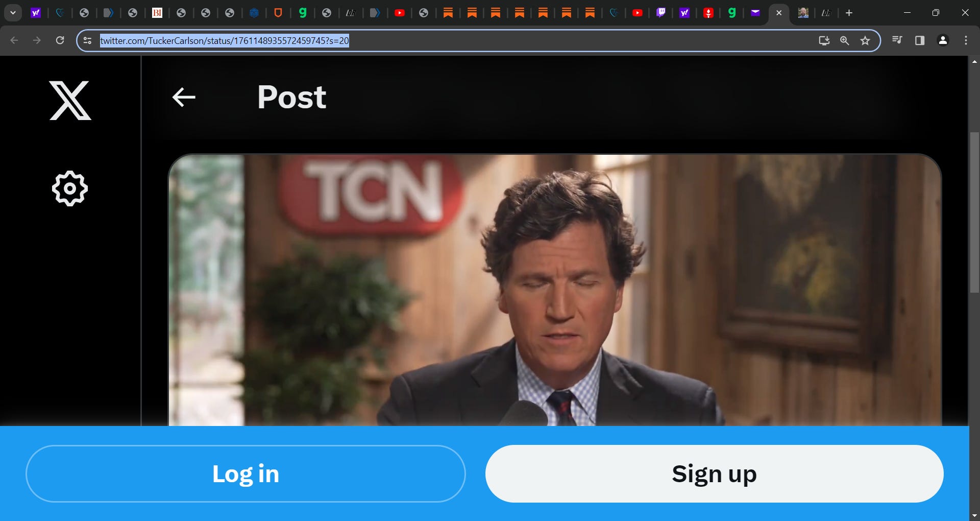Click the Install app icon in address bar

pos(824,40)
